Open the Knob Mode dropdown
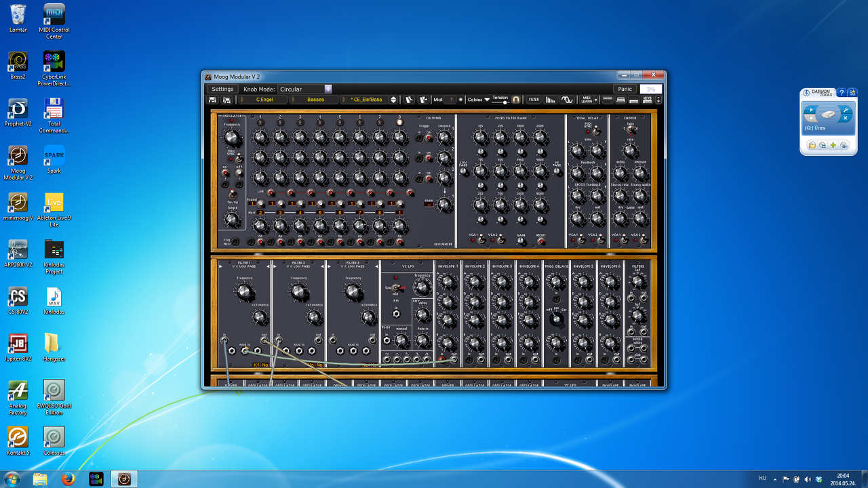This screenshot has width=868, height=488. pyautogui.click(x=304, y=89)
